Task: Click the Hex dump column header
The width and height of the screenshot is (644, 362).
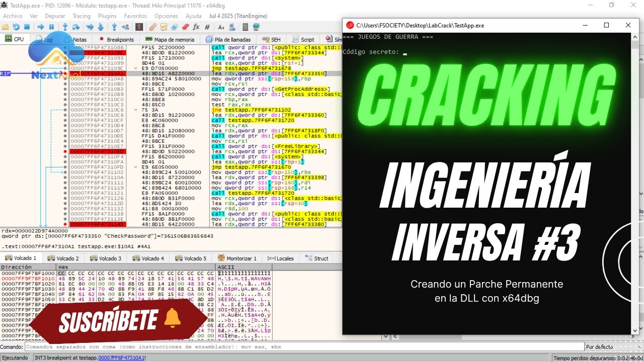Action: click(136, 267)
